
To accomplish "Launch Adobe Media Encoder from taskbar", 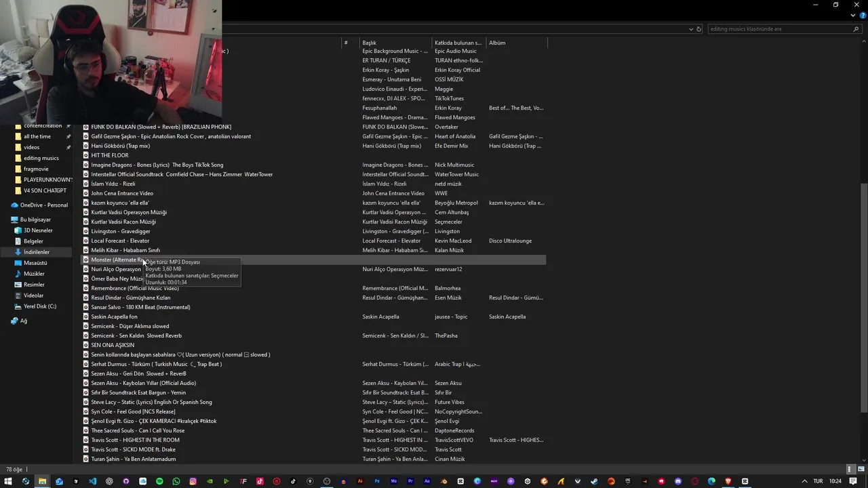I will coord(394,481).
